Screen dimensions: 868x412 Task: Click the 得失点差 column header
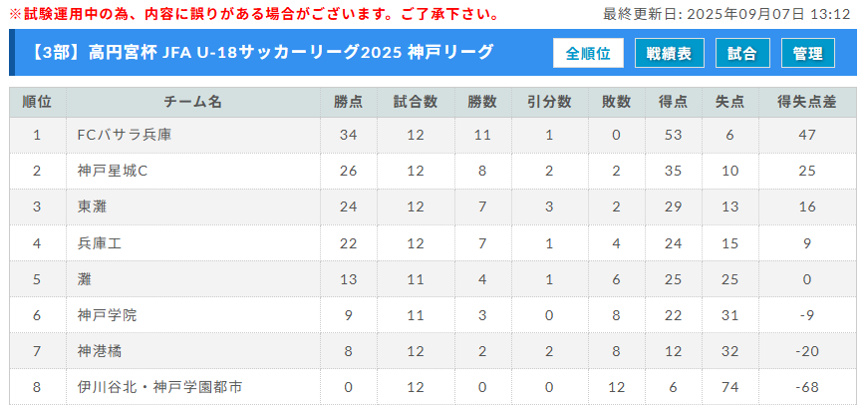(807, 102)
